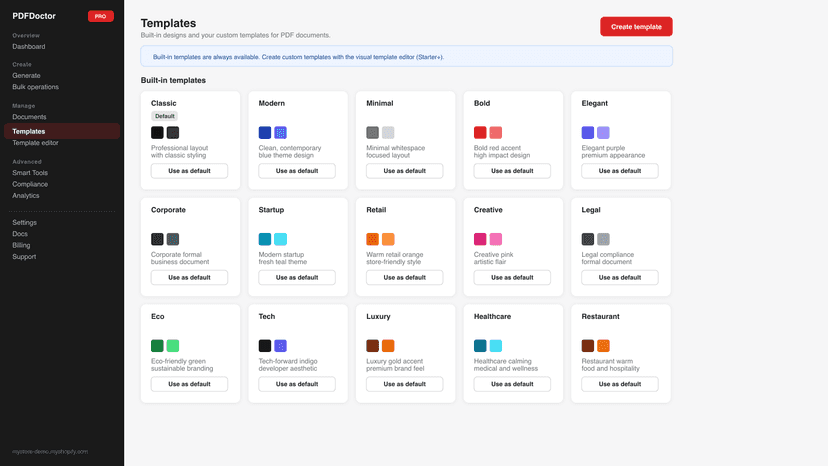
Task: Open the Template editor
Action: tap(35, 143)
